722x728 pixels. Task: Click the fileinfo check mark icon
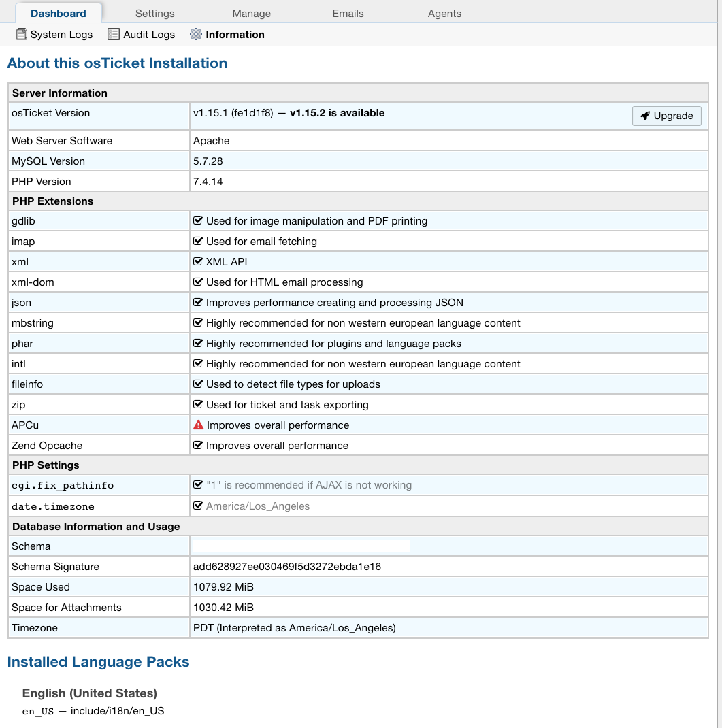coord(198,384)
